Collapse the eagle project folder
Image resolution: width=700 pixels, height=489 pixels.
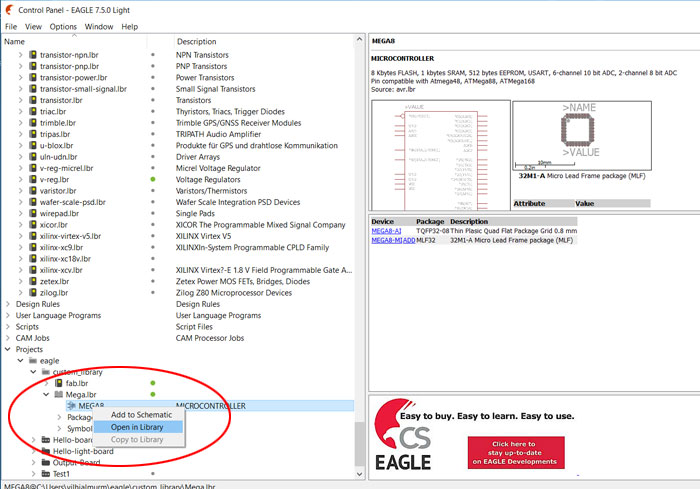pyautogui.click(x=21, y=360)
